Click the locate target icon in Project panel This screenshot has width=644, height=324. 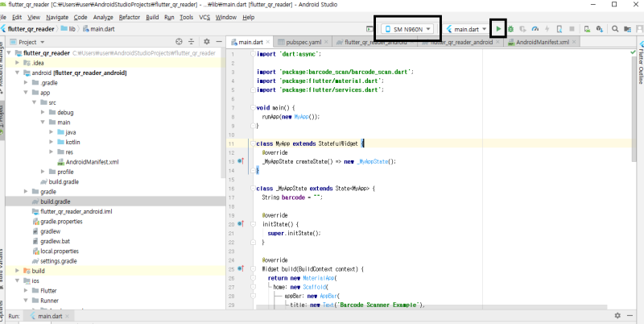pos(179,42)
